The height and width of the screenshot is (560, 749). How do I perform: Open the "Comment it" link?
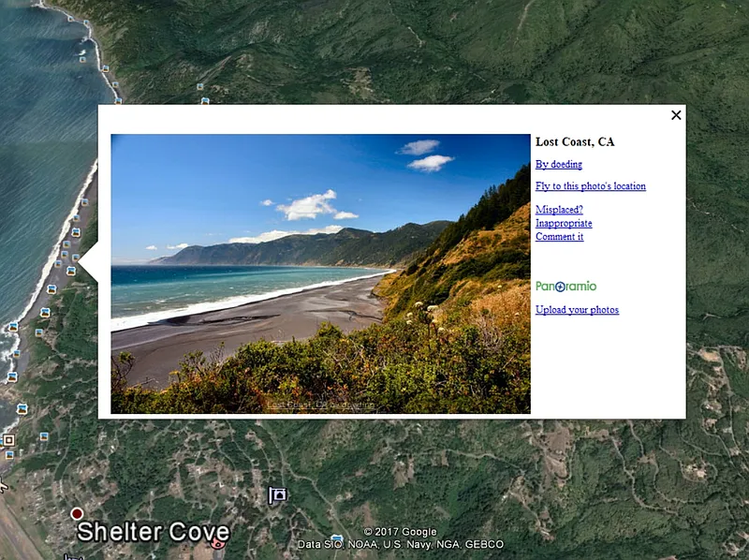coord(559,237)
